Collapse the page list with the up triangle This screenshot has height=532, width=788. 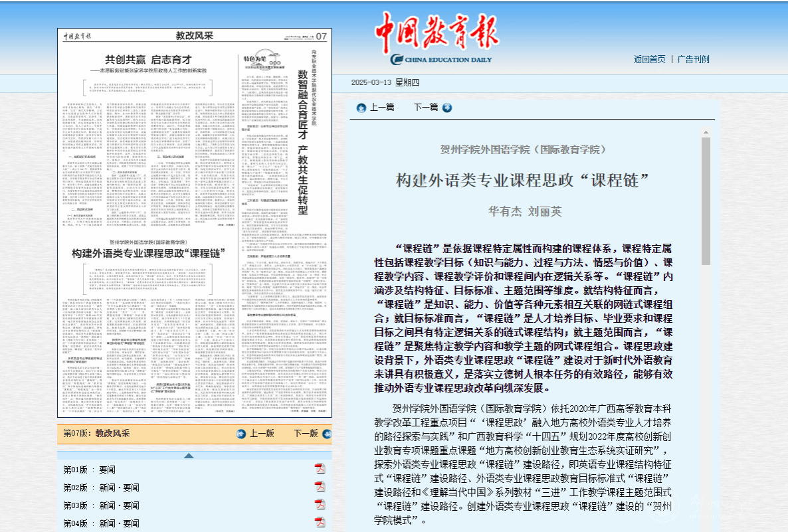pyautogui.click(x=189, y=456)
